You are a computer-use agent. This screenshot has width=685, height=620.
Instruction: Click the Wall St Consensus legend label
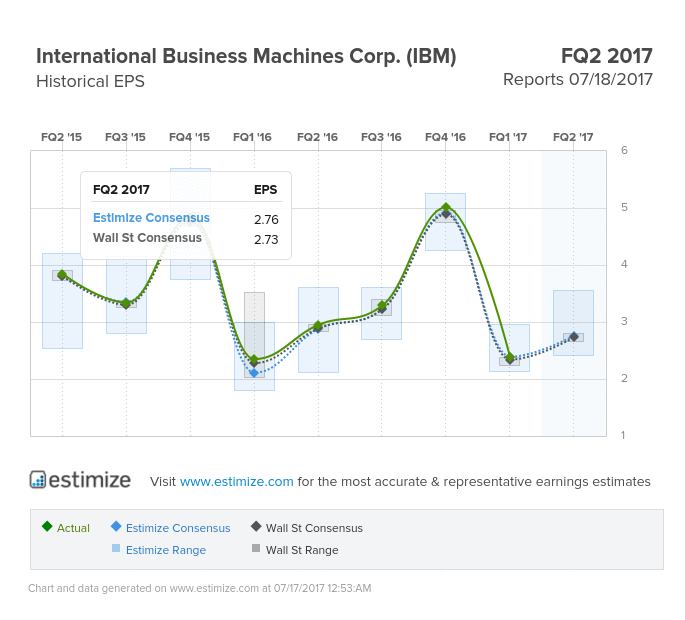coord(314,528)
